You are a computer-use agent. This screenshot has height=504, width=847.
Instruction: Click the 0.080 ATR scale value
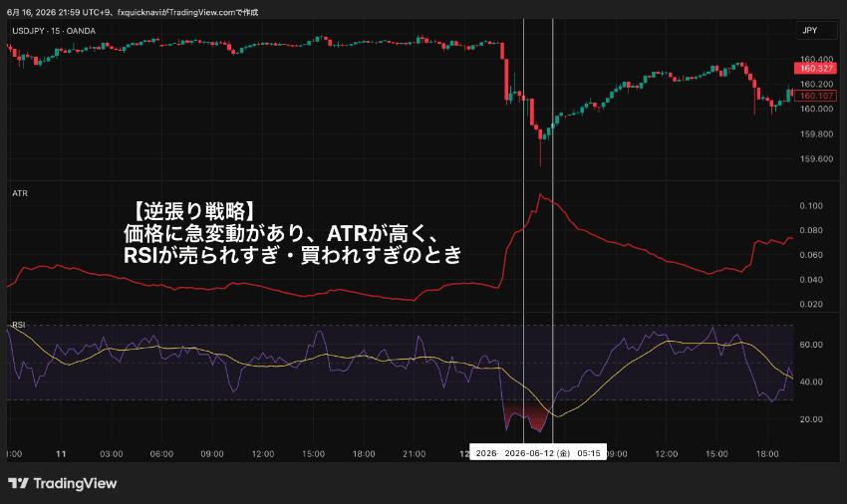[811, 230]
